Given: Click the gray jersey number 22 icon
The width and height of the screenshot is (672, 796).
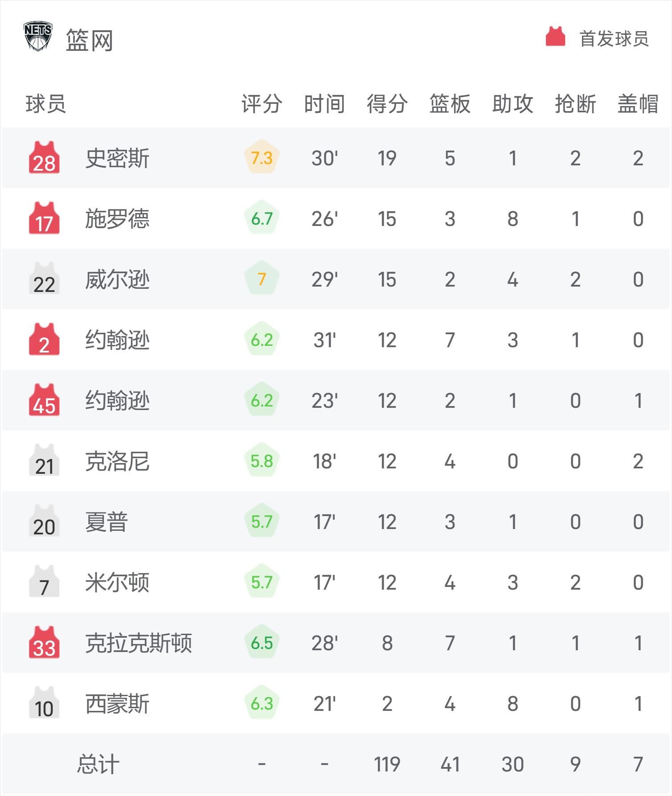Looking at the screenshot, I should 44,279.
